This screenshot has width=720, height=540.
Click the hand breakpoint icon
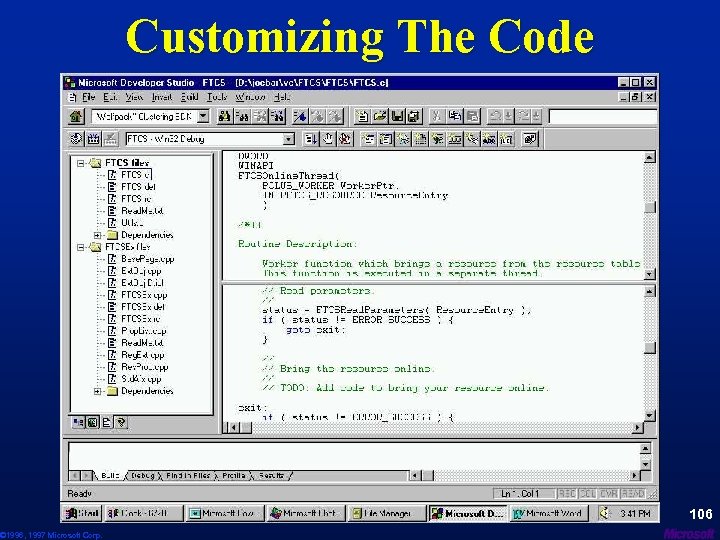point(328,139)
